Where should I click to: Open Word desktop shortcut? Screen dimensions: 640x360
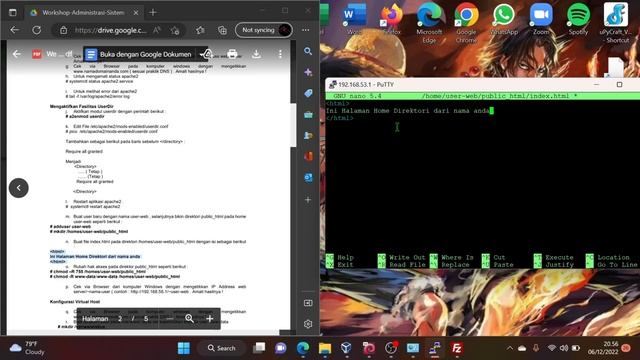(x=353, y=20)
